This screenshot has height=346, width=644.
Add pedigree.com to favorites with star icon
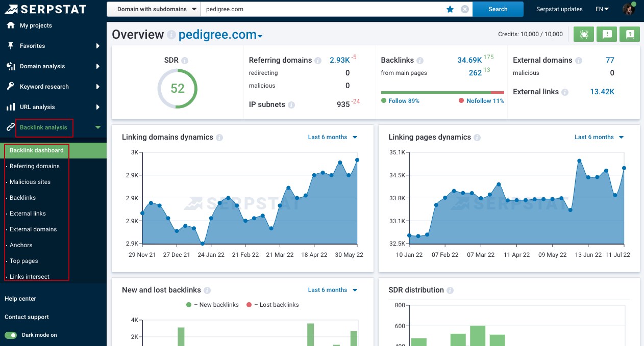(x=450, y=9)
